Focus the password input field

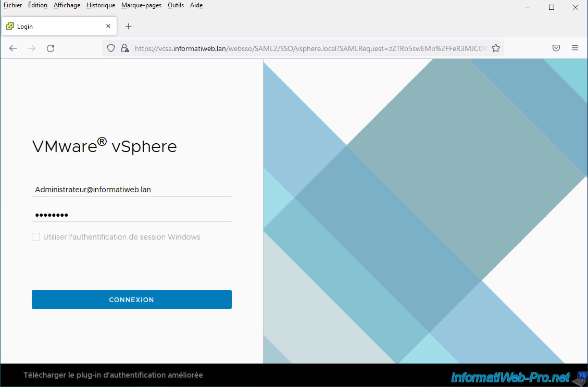[132, 215]
